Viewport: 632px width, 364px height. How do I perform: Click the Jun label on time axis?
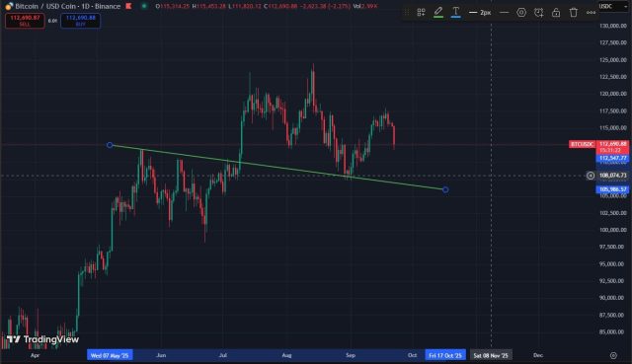pos(161,355)
